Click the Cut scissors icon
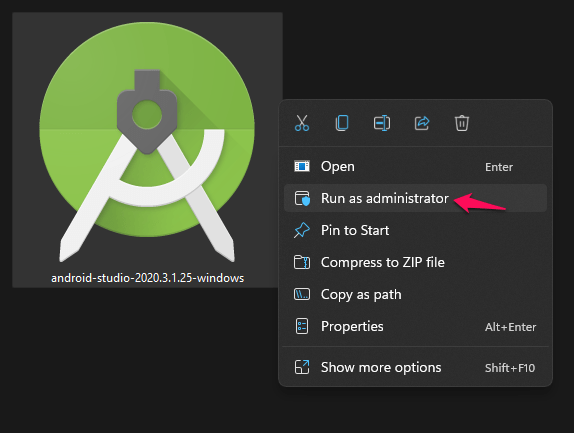Image resolution: width=574 pixels, height=433 pixels. tap(302, 123)
